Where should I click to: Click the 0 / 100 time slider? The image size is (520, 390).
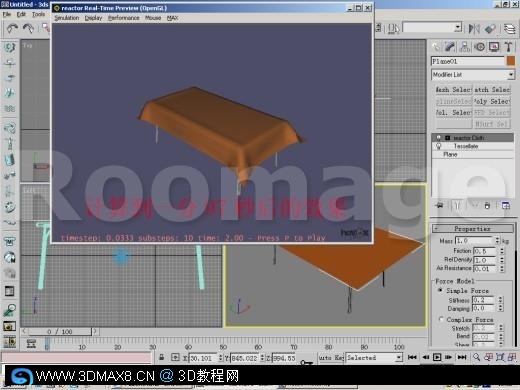(60, 332)
